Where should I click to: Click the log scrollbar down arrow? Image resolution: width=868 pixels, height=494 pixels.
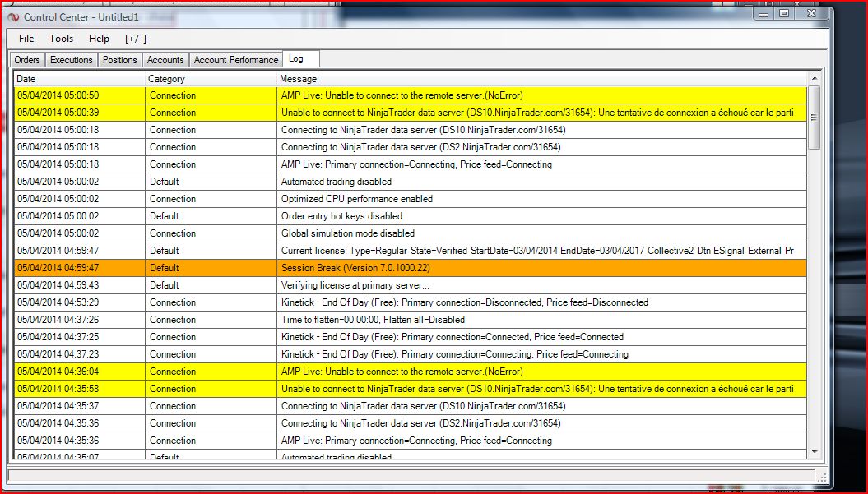(x=815, y=452)
